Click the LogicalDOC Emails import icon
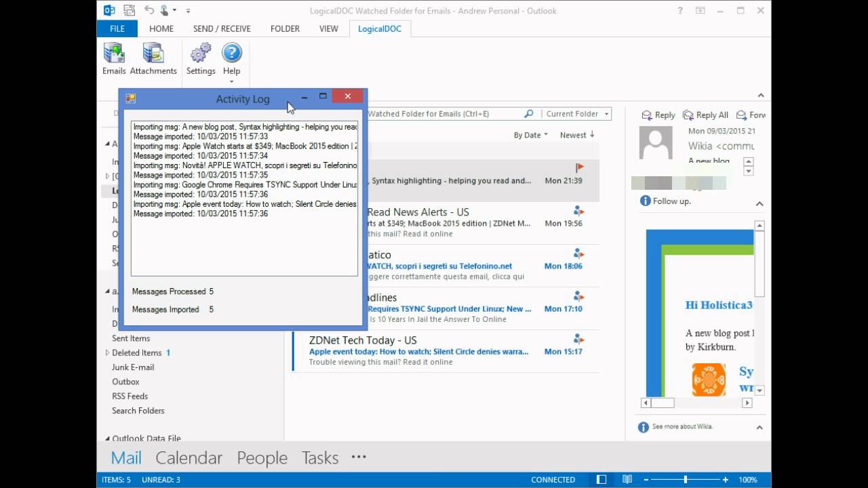868x488 pixels. [114, 53]
